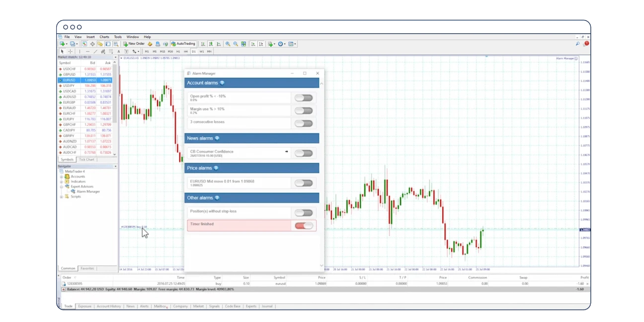Open the Strategy Tester toolbar icon
Viewport: 644px width, 322px height.
[116, 44]
